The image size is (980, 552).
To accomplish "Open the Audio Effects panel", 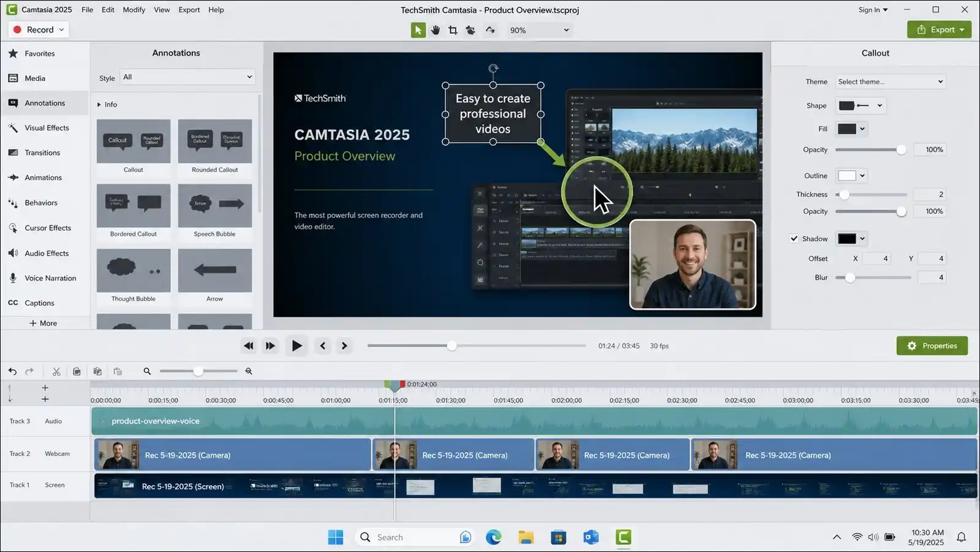I will pyautogui.click(x=45, y=253).
